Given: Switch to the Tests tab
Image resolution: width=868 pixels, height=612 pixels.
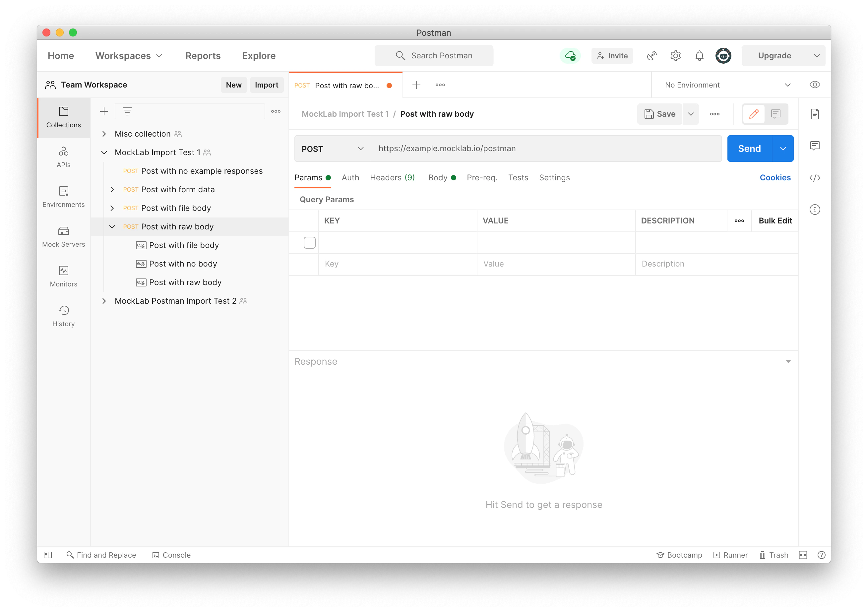Looking at the screenshot, I should [518, 178].
